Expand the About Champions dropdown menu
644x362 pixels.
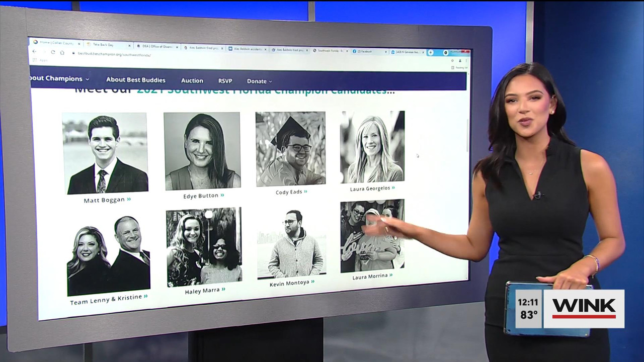(60, 79)
